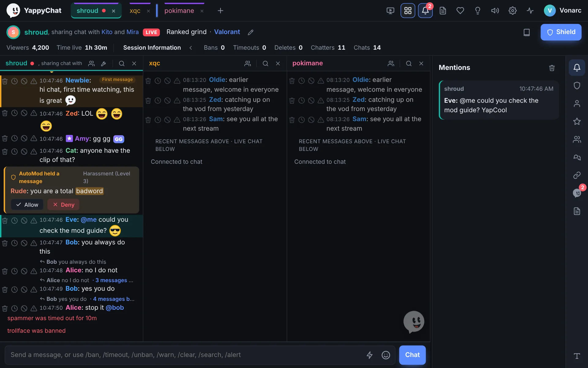Open Kito's shared chat link

[x=107, y=32]
